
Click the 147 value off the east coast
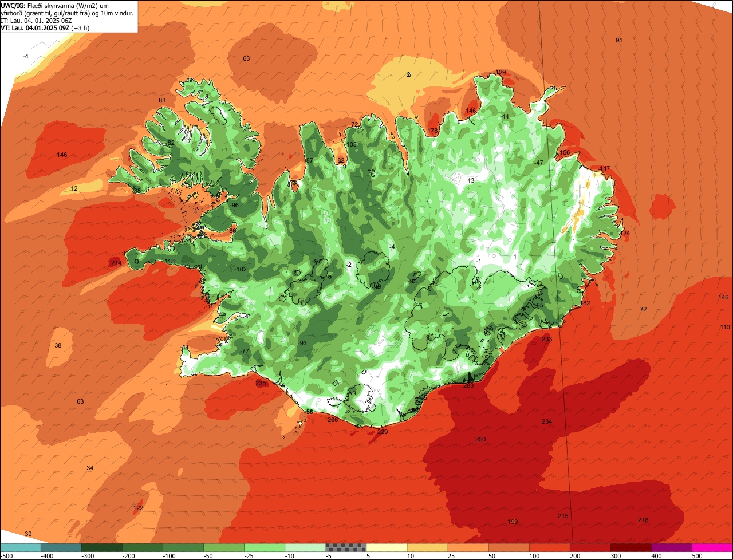point(605,168)
